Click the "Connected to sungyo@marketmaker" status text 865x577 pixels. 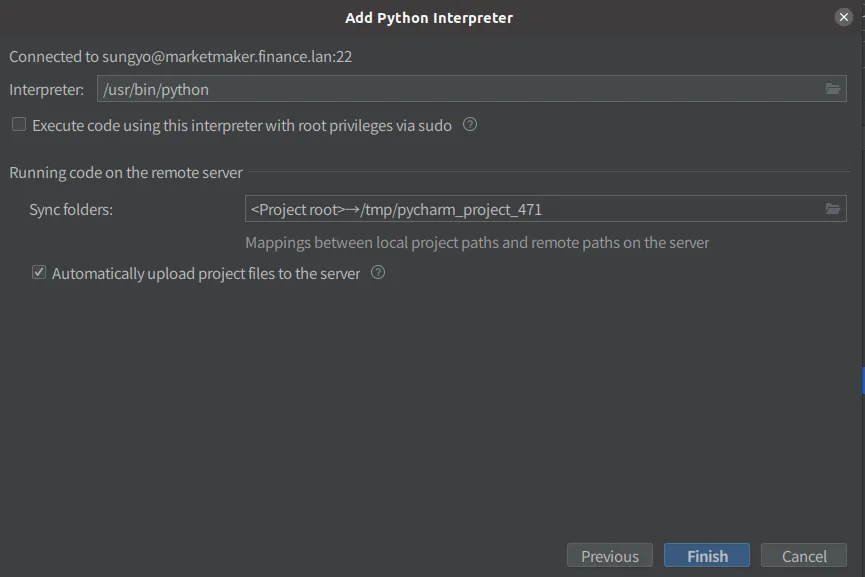(x=180, y=57)
